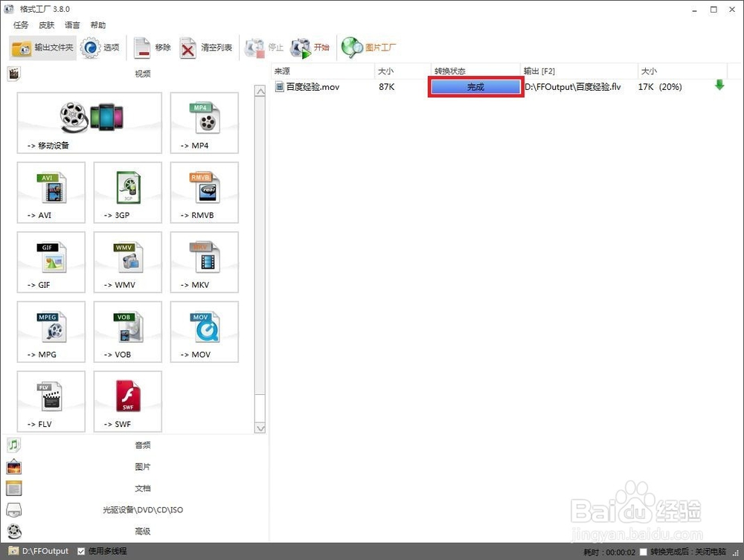The height and width of the screenshot is (560, 744).
Task: Choose the GIF conversion icon
Action: pos(51,263)
